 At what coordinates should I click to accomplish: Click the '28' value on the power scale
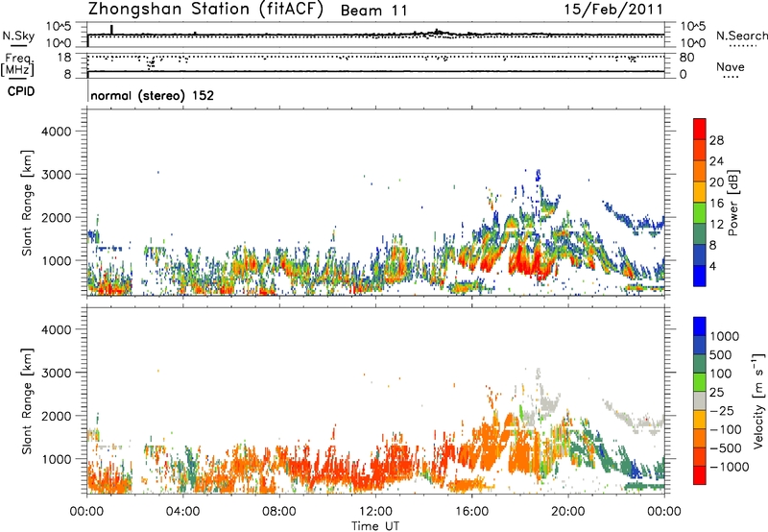point(716,140)
